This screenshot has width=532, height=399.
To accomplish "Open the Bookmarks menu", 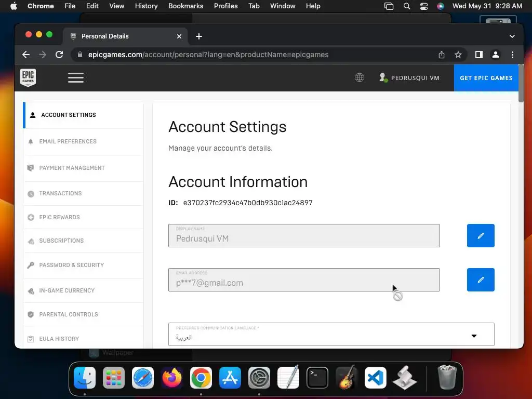I will pyautogui.click(x=185, y=6).
